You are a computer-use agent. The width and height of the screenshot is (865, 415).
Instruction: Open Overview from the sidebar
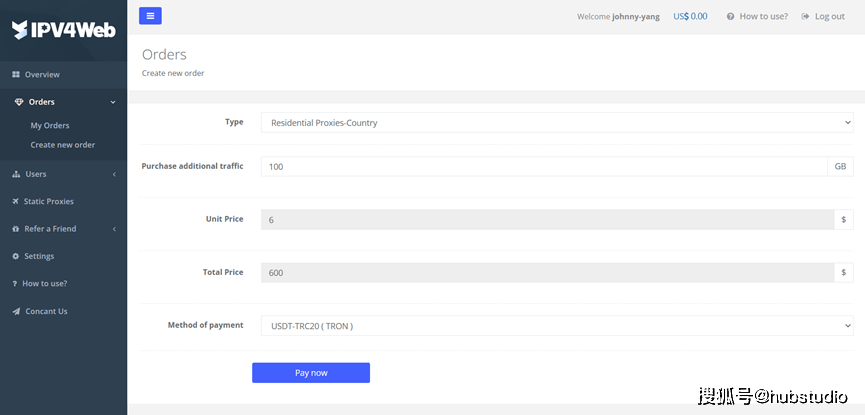click(42, 75)
